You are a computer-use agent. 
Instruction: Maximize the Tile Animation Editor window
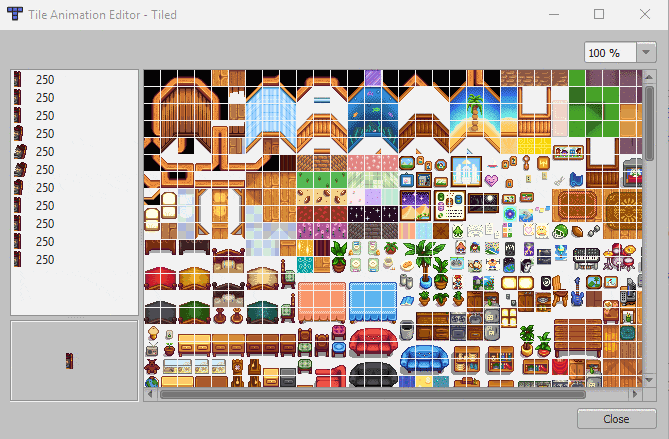click(x=599, y=15)
